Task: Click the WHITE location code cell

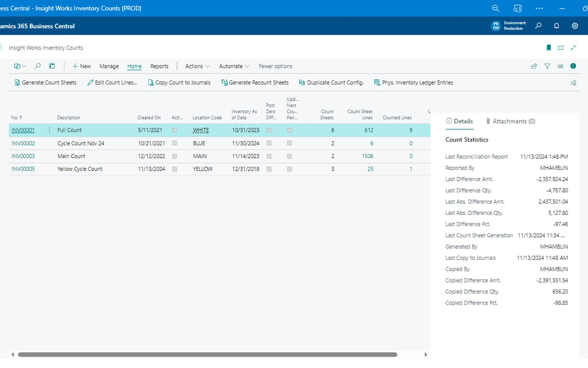Action: pyautogui.click(x=201, y=130)
